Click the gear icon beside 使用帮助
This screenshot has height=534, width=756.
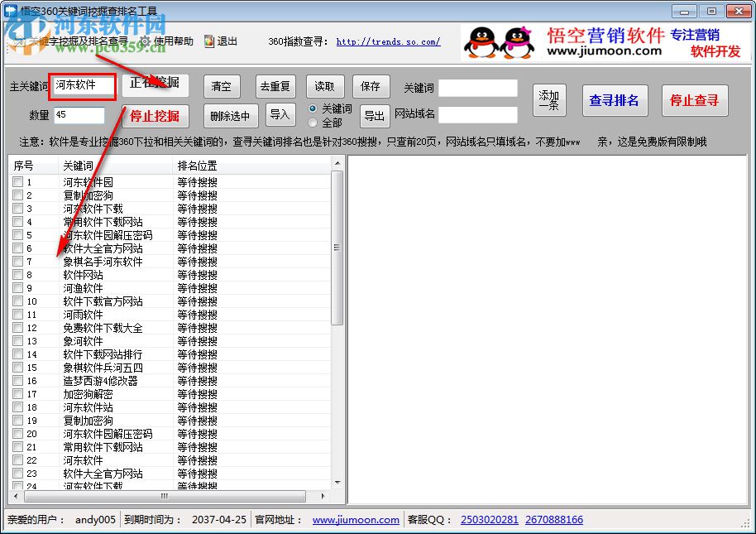pyautogui.click(x=145, y=41)
